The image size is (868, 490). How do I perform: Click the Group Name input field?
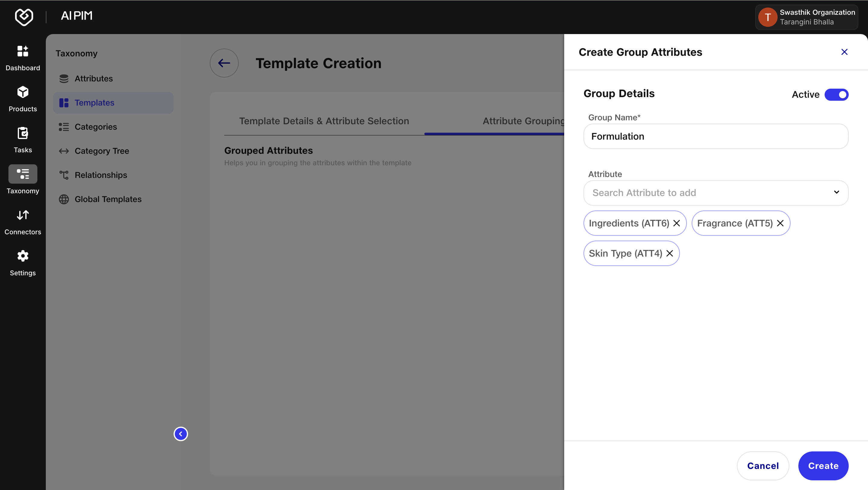click(716, 136)
